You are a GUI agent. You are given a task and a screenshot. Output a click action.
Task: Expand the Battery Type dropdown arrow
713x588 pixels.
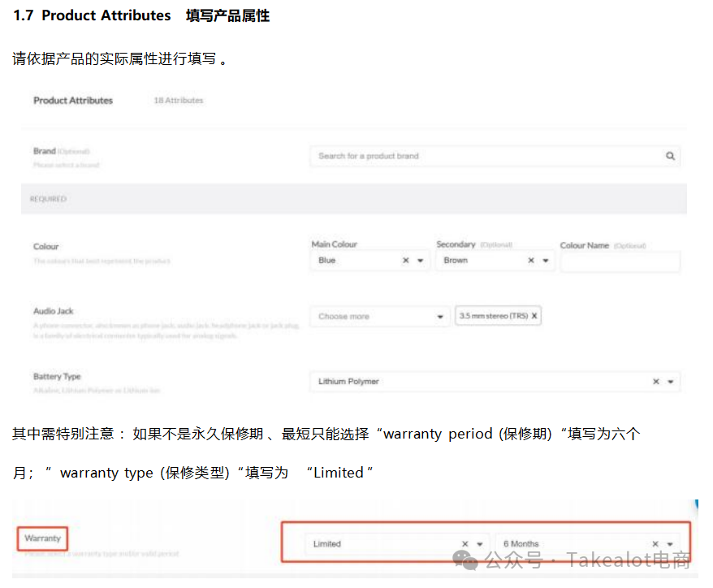(671, 382)
